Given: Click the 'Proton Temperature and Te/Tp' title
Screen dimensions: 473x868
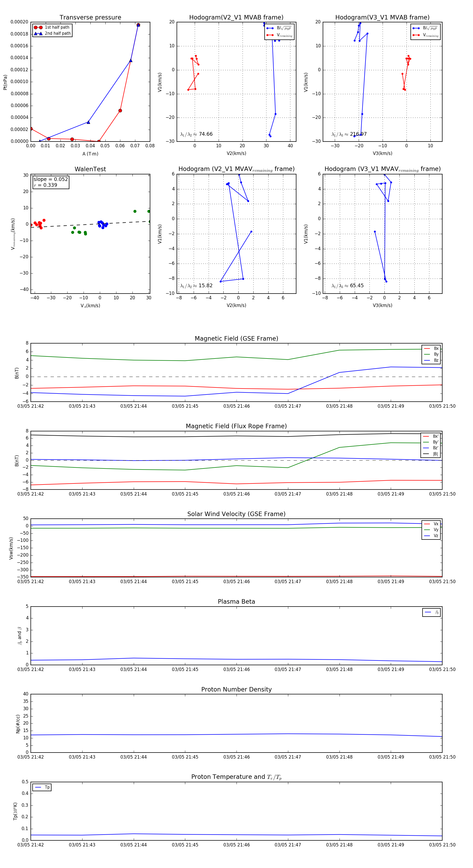Looking at the screenshot, I should 236,777.
